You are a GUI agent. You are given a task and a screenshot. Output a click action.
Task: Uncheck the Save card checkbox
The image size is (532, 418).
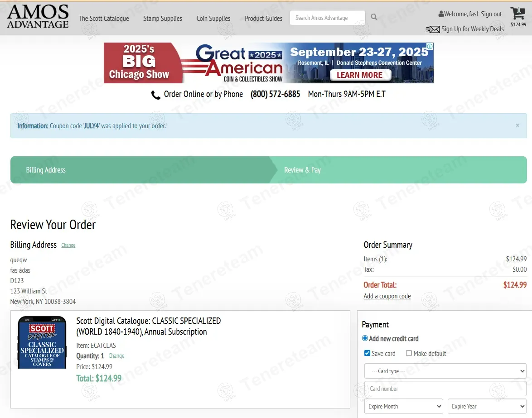click(x=368, y=353)
